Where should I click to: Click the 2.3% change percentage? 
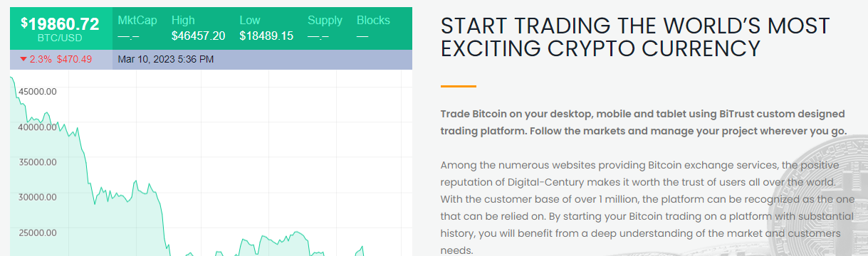[41, 59]
